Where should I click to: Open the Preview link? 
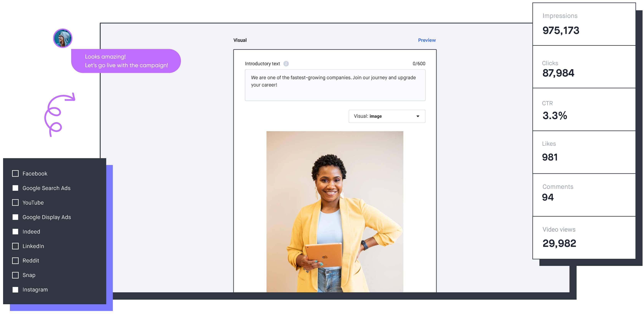tap(427, 40)
